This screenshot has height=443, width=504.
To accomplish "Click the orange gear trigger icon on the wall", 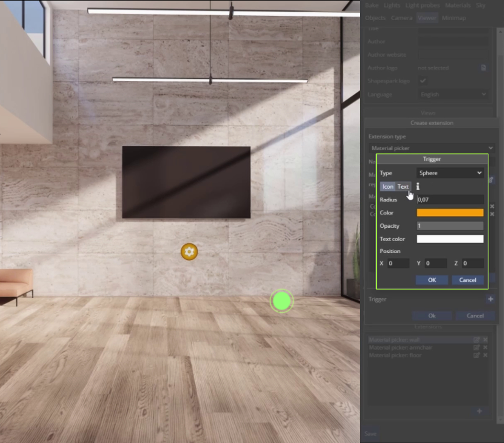I will coord(189,251).
